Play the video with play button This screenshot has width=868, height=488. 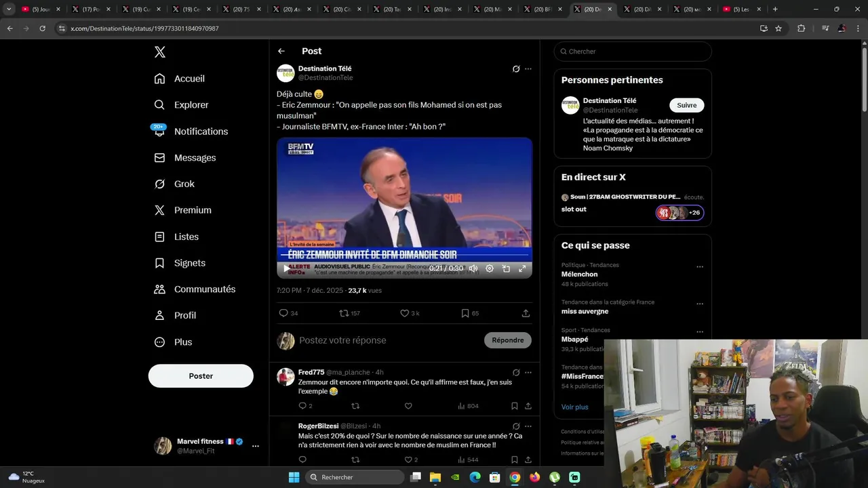coord(286,268)
